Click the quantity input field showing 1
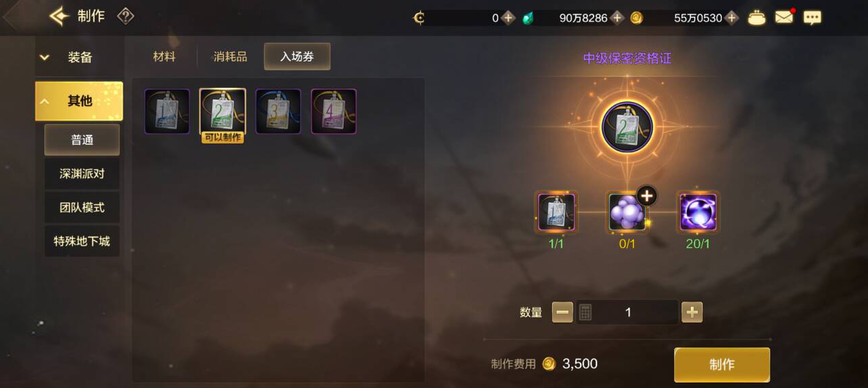The height and width of the screenshot is (388, 868). pyautogui.click(x=627, y=312)
